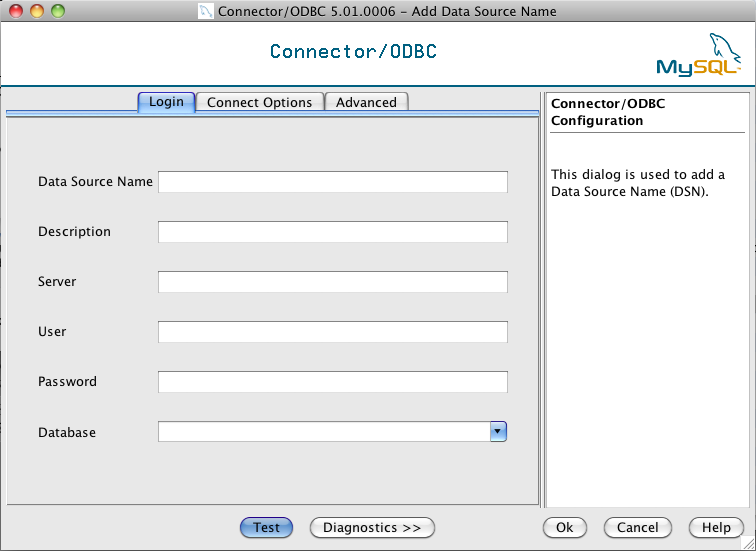Click the User input field
756x551 pixels.
pos(333,332)
